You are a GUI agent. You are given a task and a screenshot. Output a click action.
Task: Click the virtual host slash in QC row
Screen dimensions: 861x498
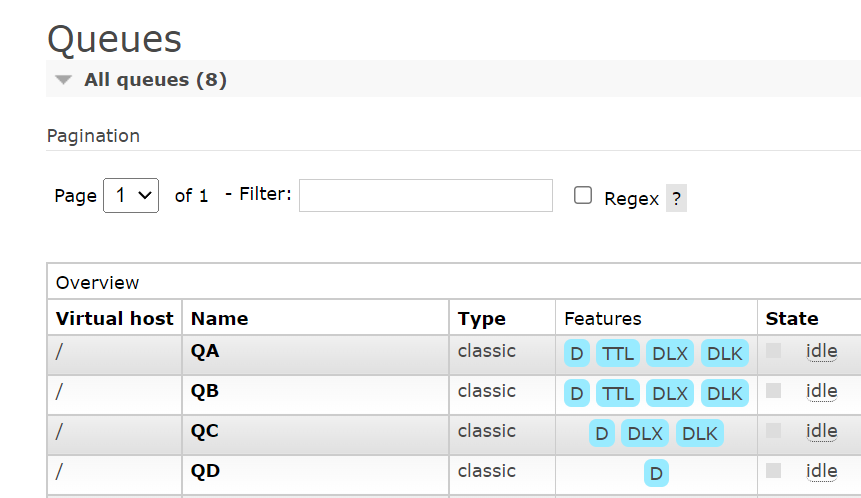pos(59,432)
